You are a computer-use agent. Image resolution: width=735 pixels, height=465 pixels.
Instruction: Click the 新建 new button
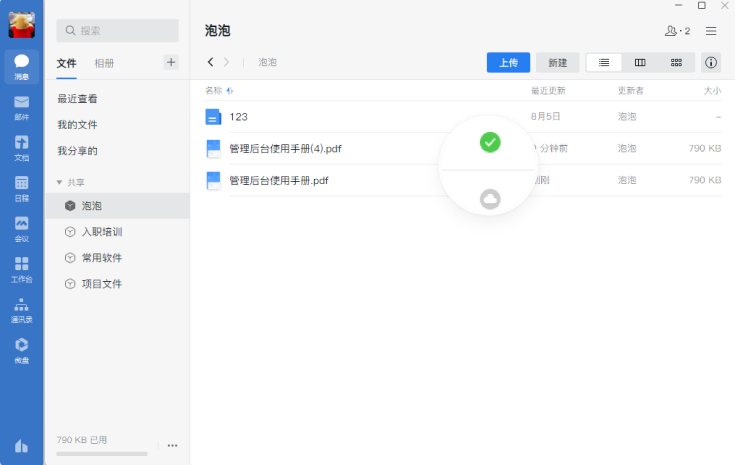(557, 62)
